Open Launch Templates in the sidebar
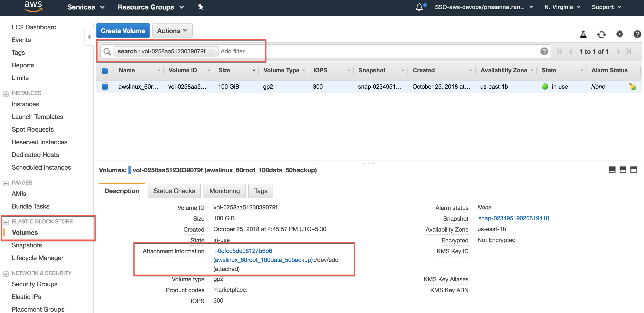Viewport: 644px width, 313px height. coord(37,117)
